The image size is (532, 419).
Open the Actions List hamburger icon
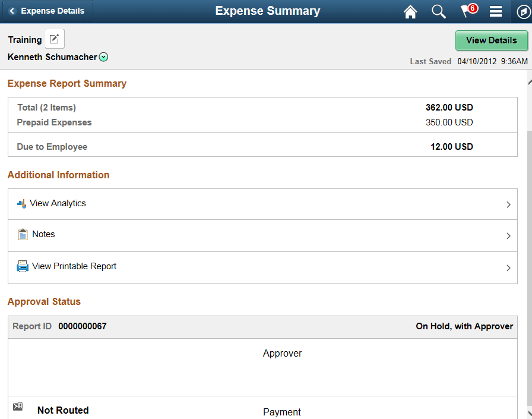click(496, 11)
